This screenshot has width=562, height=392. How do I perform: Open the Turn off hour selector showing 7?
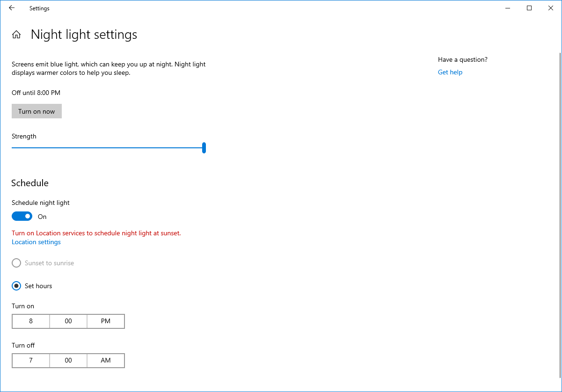click(30, 360)
